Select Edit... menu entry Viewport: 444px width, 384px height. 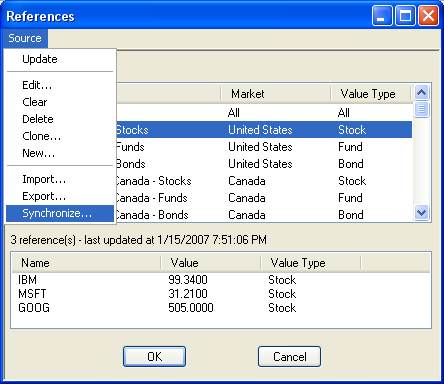(x=60, y=85)
